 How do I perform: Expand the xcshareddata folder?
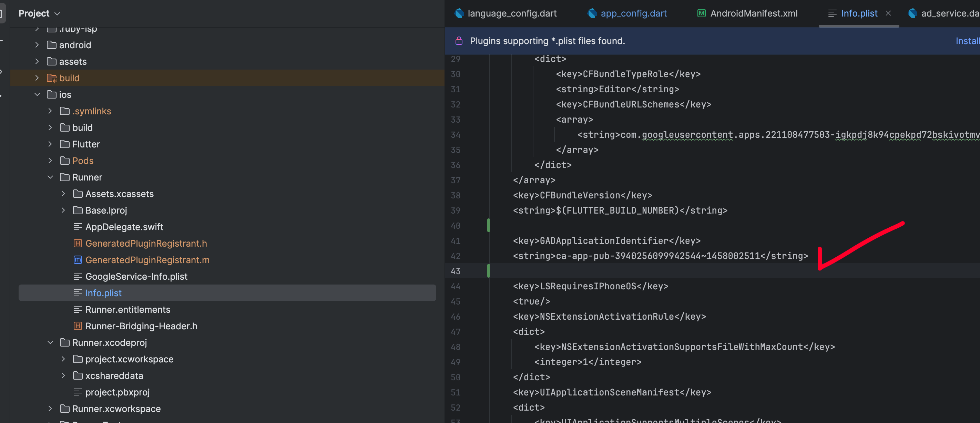click(x=63, y=375)
